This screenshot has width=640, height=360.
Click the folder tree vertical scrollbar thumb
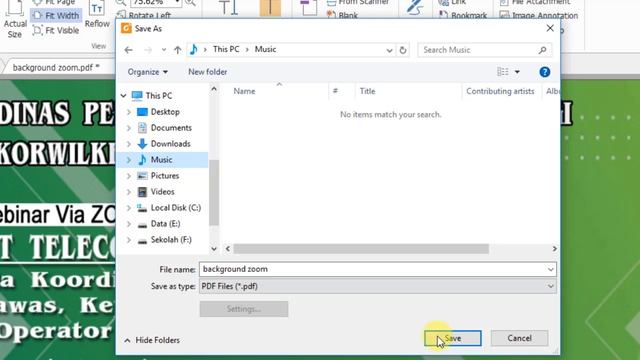point(214,193)
